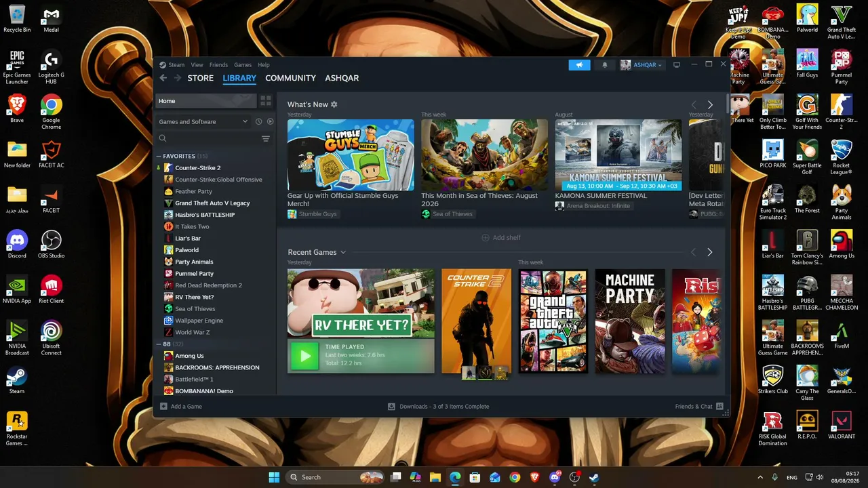Viewport: 868px width, 488px height.
Task: Open the Among Us desktop shortcut
Action: [x=842, y=244]
